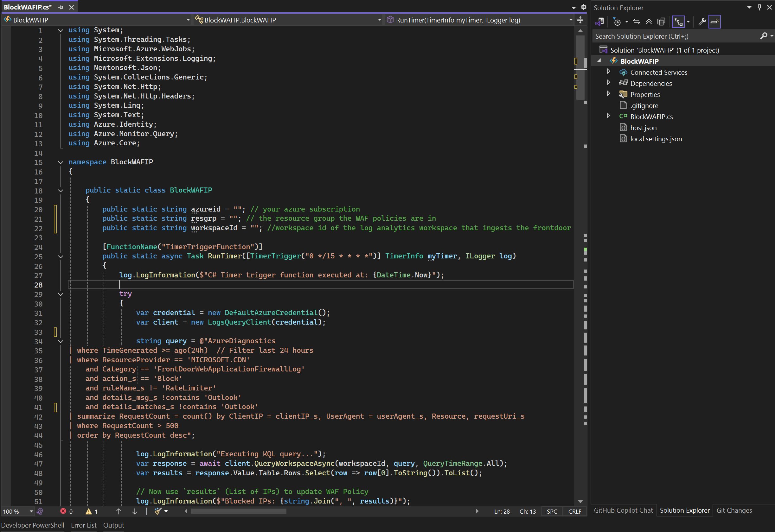Switch to Git Changes tab
Screen dimensions: 775x532
point(734,510)
